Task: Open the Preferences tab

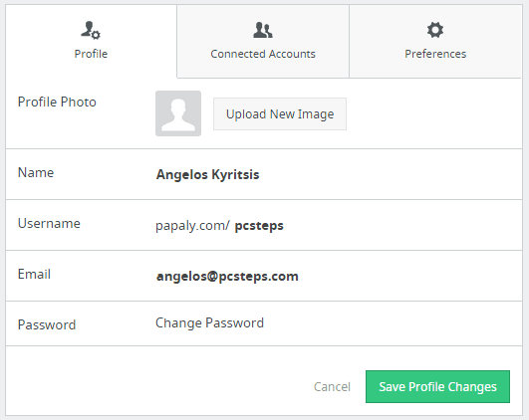Action: point(435,42)
